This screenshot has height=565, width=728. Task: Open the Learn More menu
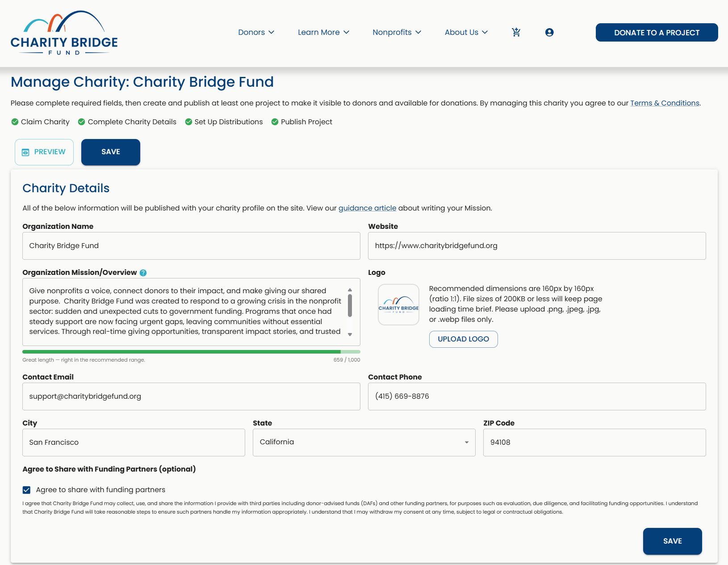pos(323,32)
